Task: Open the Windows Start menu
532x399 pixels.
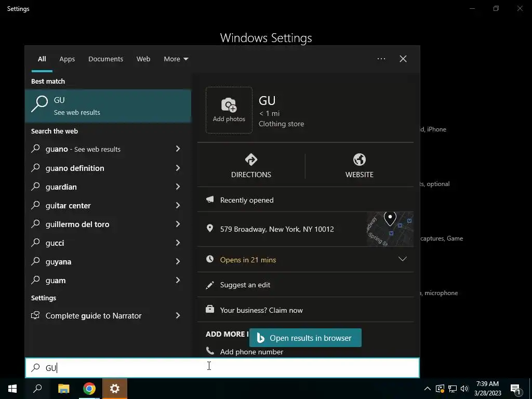Action: tap(12, 389)
